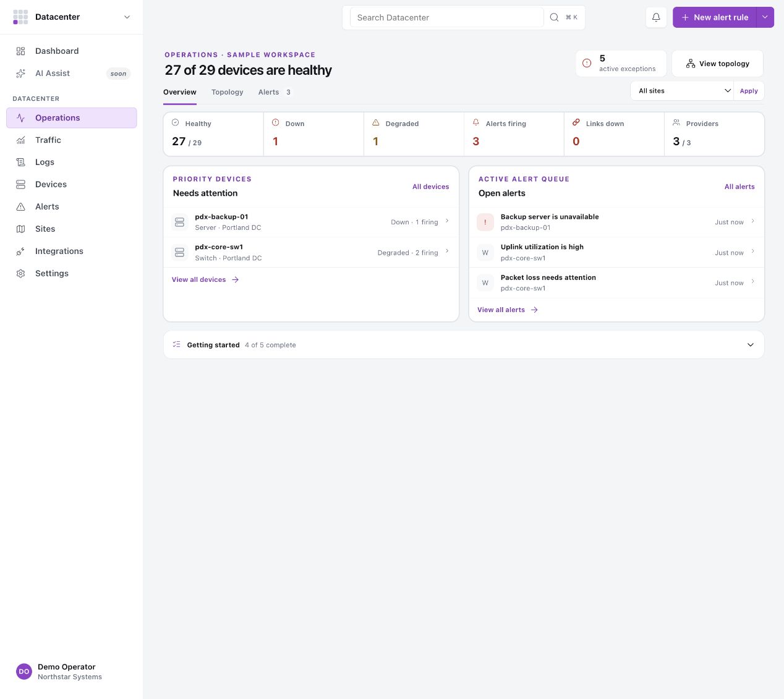The width and height of the screenshot is (784, 699).
Task: Click the Links down chain icon
Action: [x=576, y=123]
